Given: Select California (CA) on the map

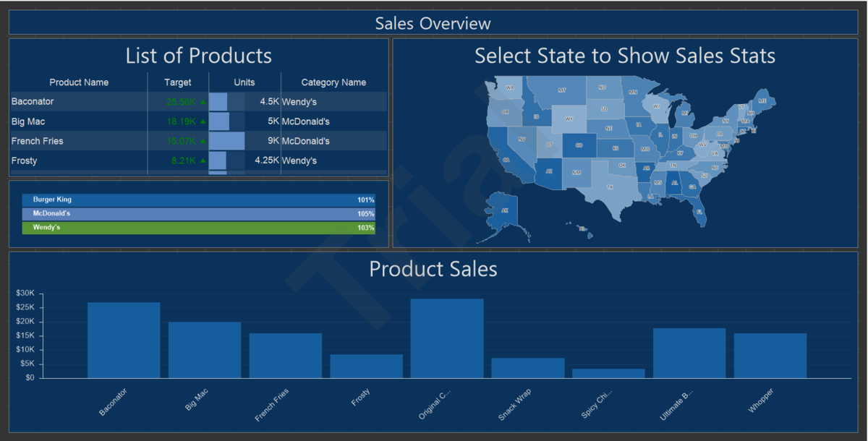Looking at the screenshot, I should pos(508,159).
